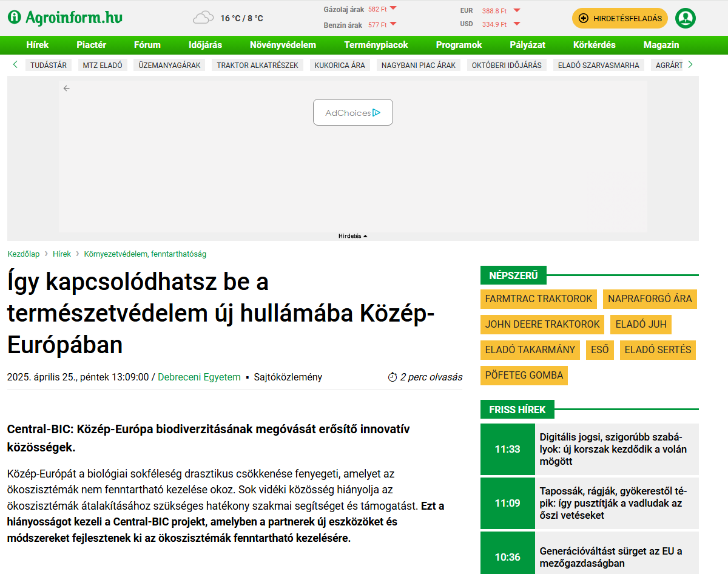The height and width of the screenshot is (574, 728).
Task: Collapse the Hirdetés ad toggle
Action: click(353, 236)
